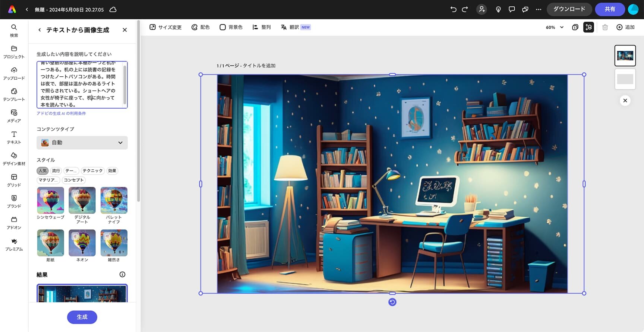Go back from text-to-image panel

pos(40,30)
